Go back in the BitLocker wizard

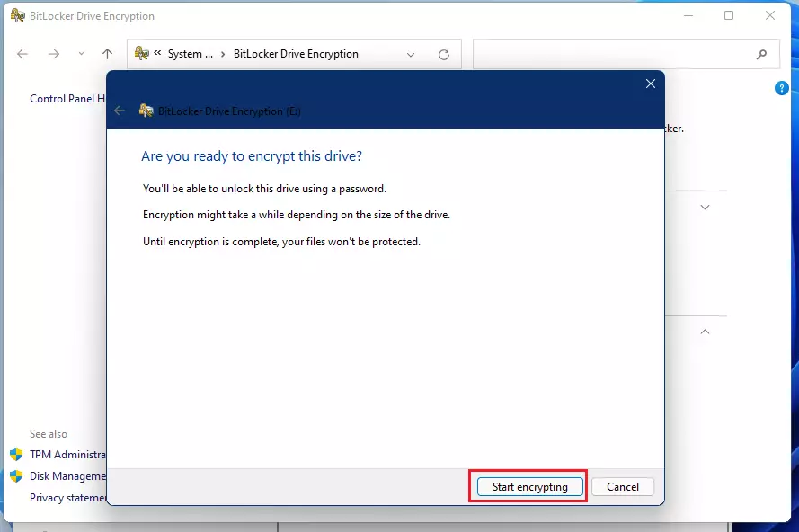click(x=120, y=111)
